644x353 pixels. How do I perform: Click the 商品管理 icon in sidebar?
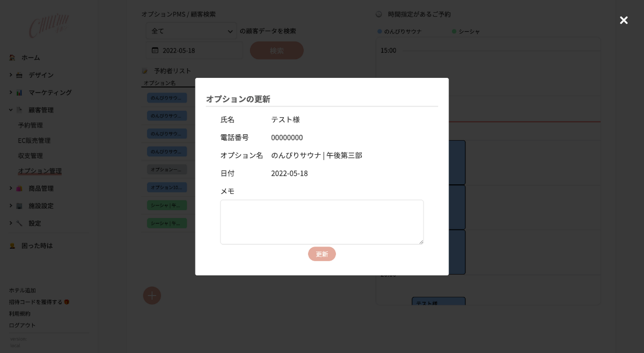click(x=19, y=189)
